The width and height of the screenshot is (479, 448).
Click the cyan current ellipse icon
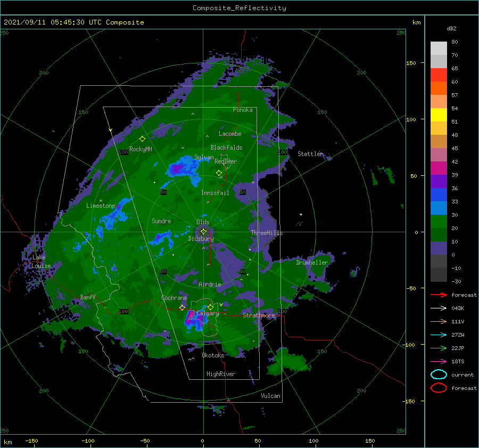[439, 374]
